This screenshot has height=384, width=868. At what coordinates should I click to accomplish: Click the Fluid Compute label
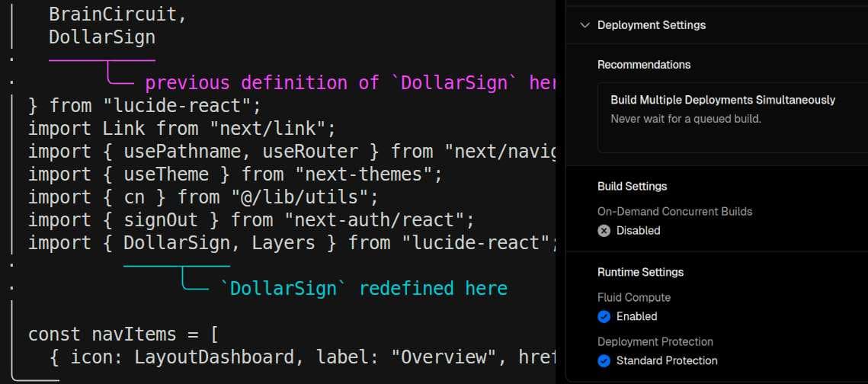point(633,298)
